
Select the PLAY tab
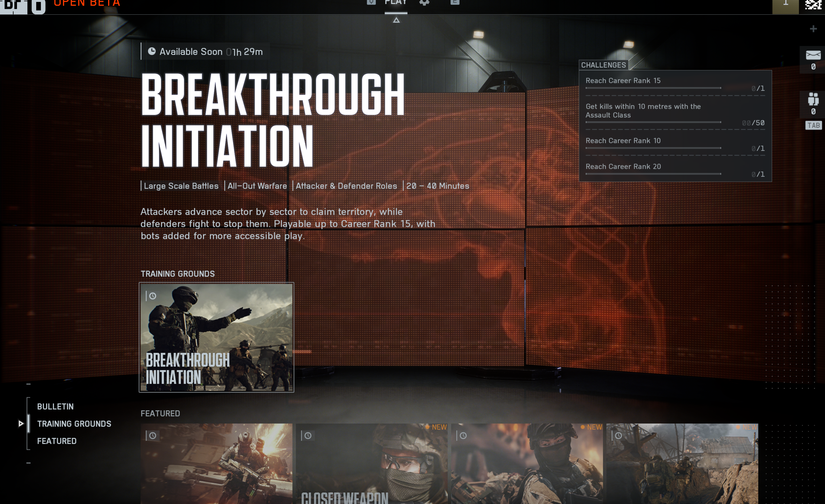click(x=396, y=3)
